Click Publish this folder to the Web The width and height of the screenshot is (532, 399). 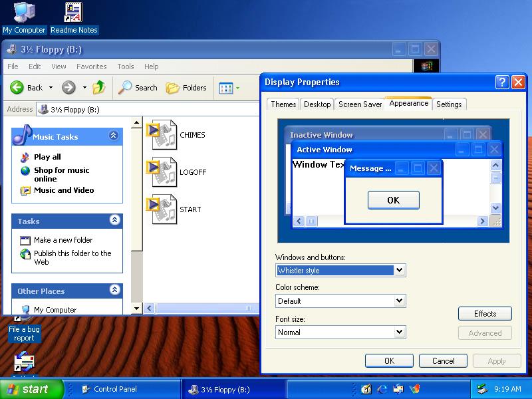click(72, 257)
